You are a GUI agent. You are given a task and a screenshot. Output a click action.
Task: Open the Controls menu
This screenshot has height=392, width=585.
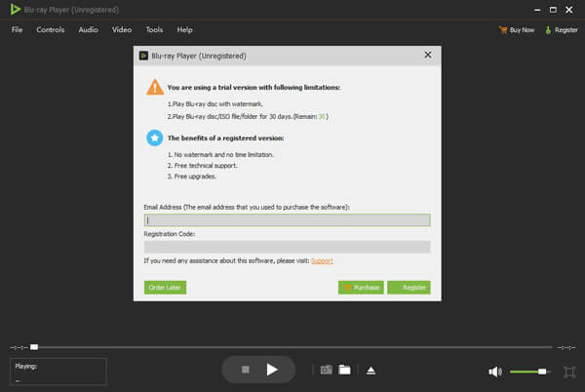(51, 30)
